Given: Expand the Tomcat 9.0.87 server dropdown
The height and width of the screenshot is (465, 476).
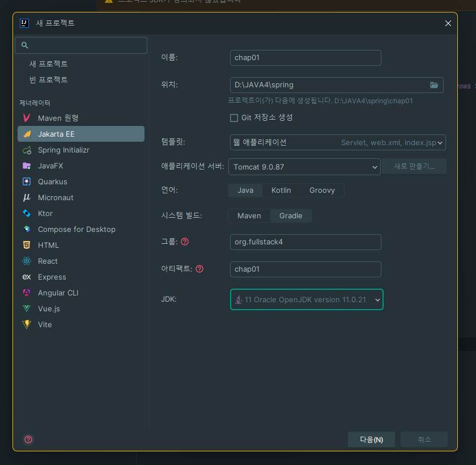Looking at the screenshot, I should pyautogui.click(x=304, y=167).
